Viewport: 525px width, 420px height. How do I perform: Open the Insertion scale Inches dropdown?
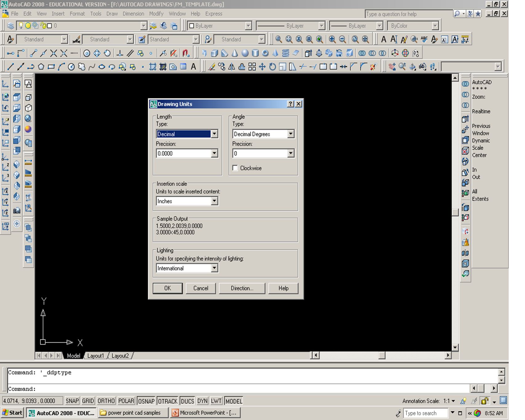(x=187, y=201)
